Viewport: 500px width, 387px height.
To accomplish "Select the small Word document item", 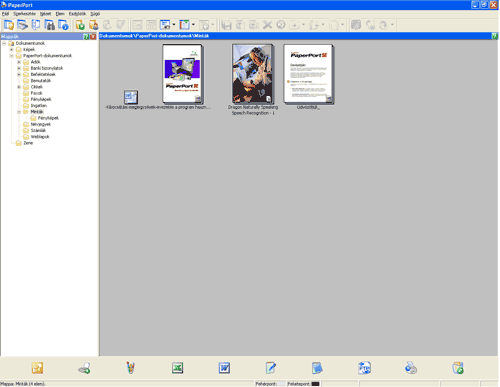I will pos(131,97).
